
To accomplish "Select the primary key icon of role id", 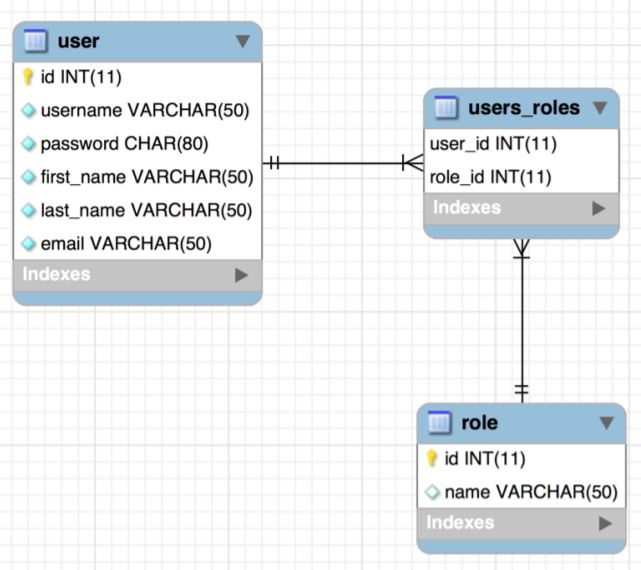I will (432, 458).
